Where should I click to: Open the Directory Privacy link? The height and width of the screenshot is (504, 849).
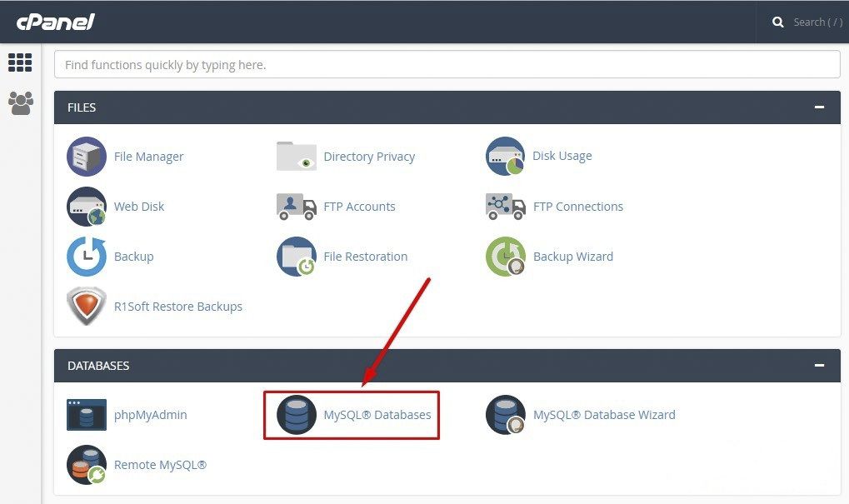tap(369, 157)
